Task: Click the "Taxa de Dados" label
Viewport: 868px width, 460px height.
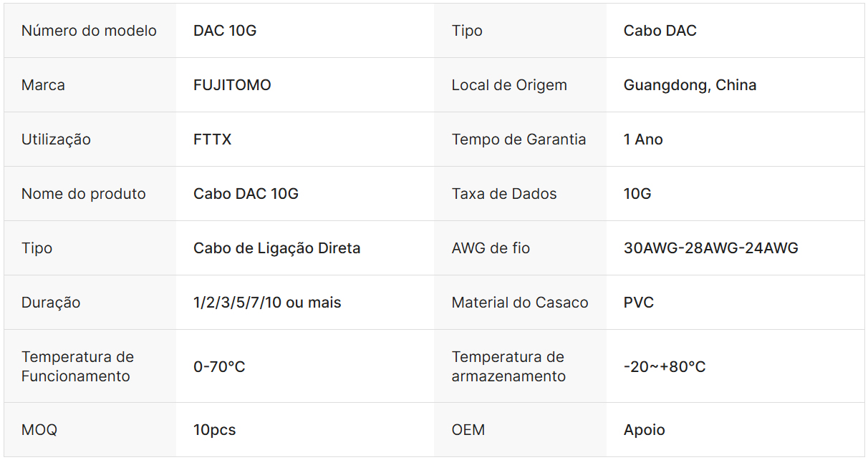Action: click(503, 194)
